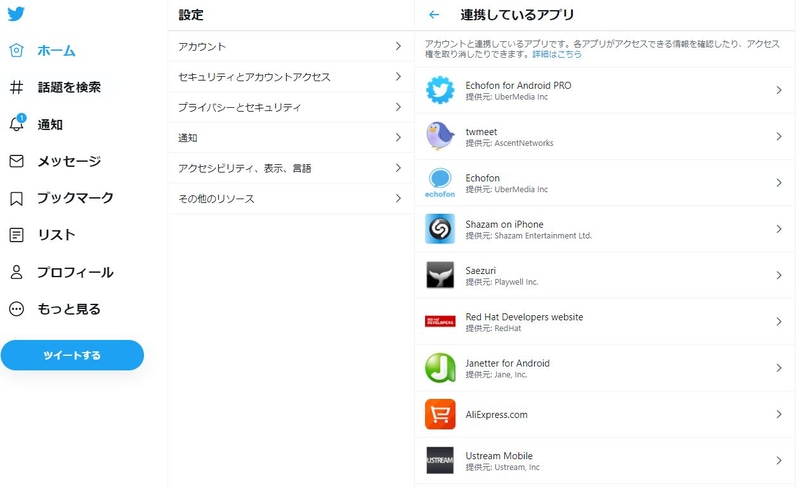
Task: Open the AliExpress.com row chevron
Action: (x=779, y=414)
